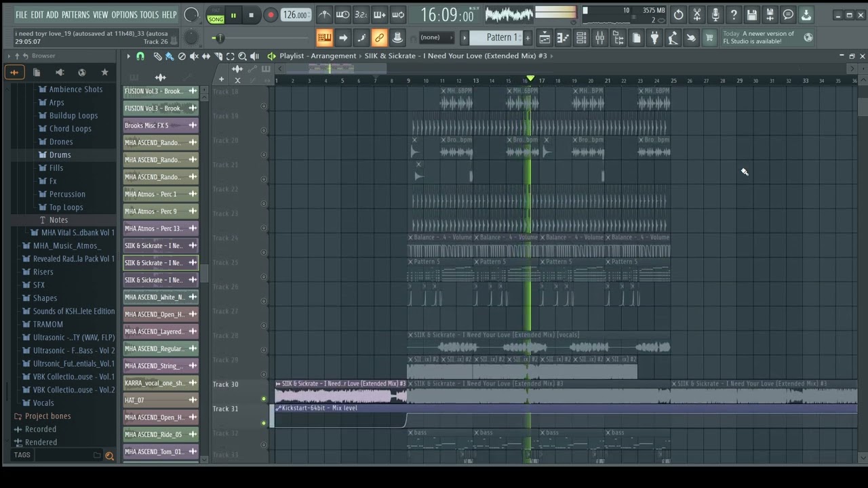The width and height of the screenshot is (868, 488).
Task: Select the Notes item in browser
Action: point(58,220)
